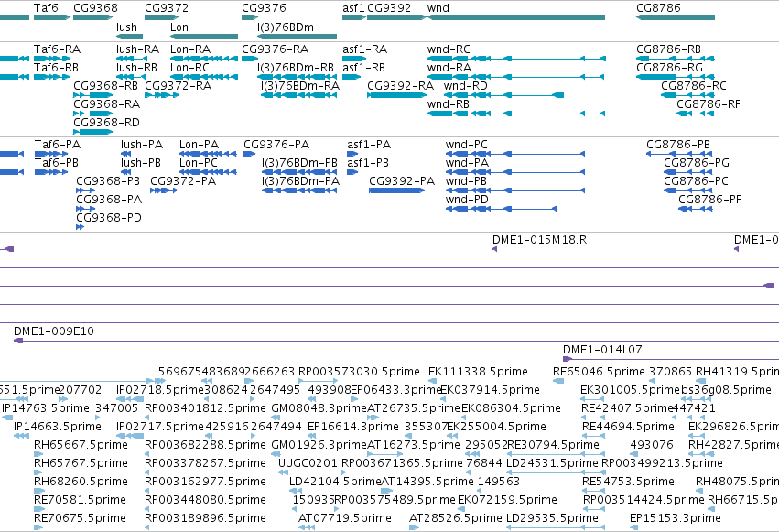Click the l(3)76BDm gene label
Viewport: 779px width, 532px height.
click(x=286, y=27)
